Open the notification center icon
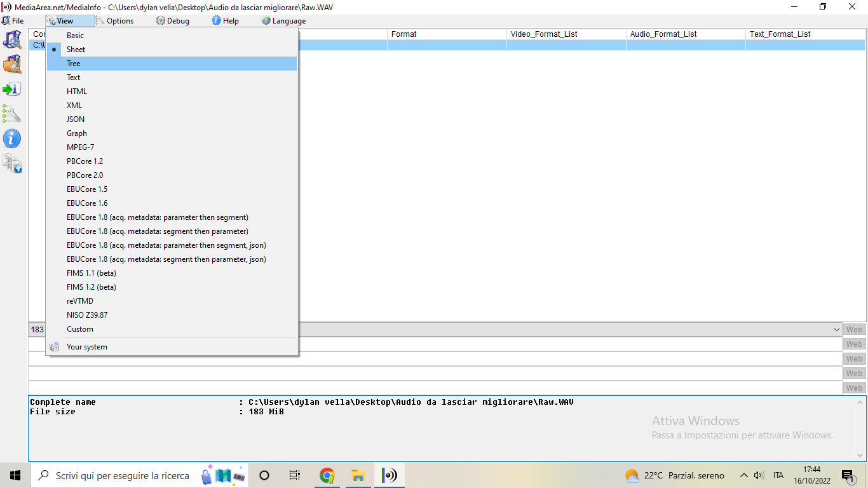 pyautogui.click(x=848, y=475)
